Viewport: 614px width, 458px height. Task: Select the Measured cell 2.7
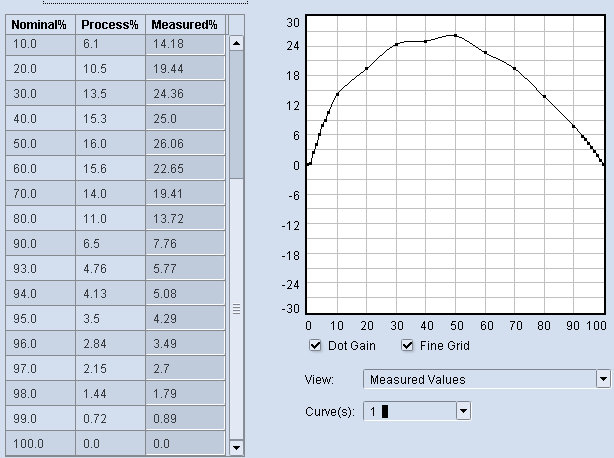[186, 369]
